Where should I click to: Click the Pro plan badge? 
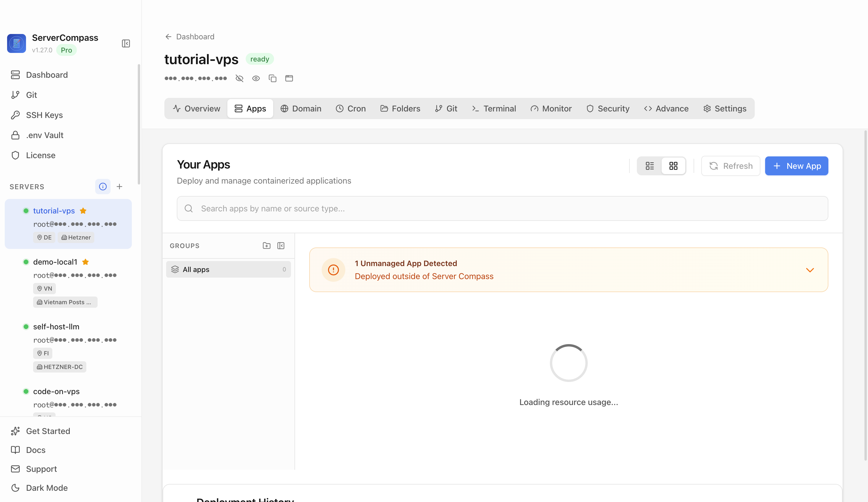click(67, 50)
